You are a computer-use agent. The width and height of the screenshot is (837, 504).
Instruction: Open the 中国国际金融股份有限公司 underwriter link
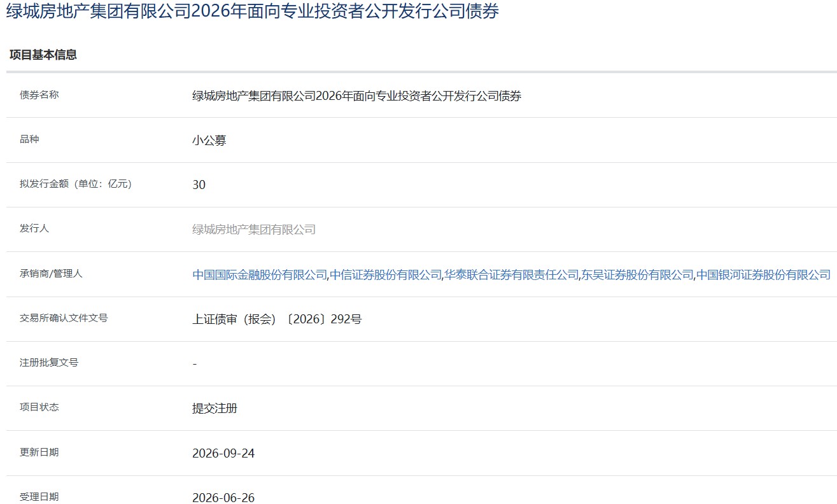pyautogui.click(x=260, y=275)
